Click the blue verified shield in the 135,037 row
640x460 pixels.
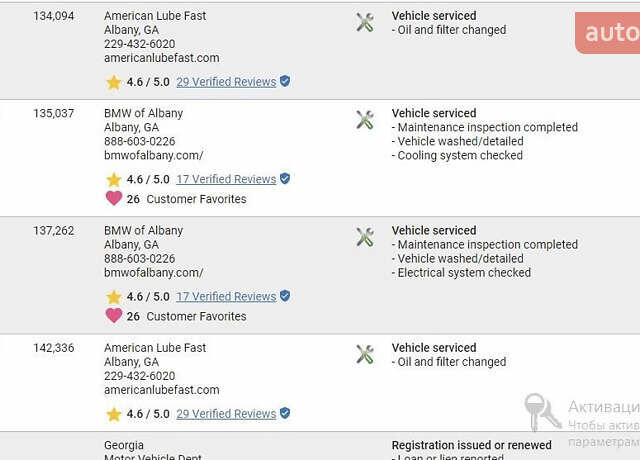[285, 178]
